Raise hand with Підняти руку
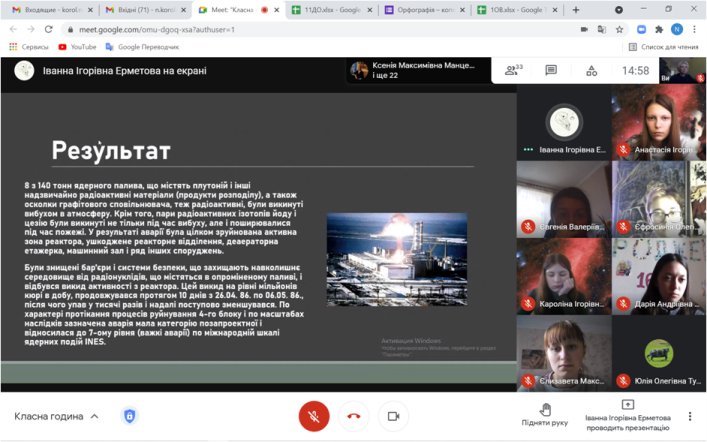 (x=545, y=415)
